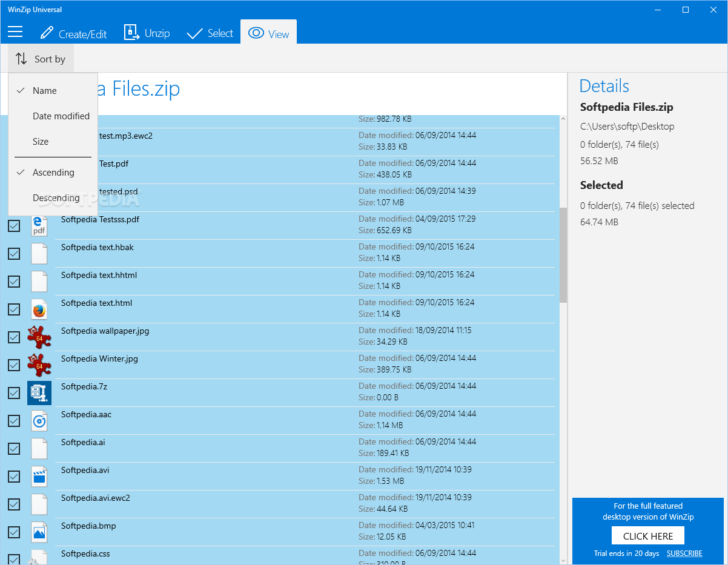Click the 64.74 MB selected size
The height and width of the screenshot is (565, 728).
pyautogui.click(x=599, y=222)
